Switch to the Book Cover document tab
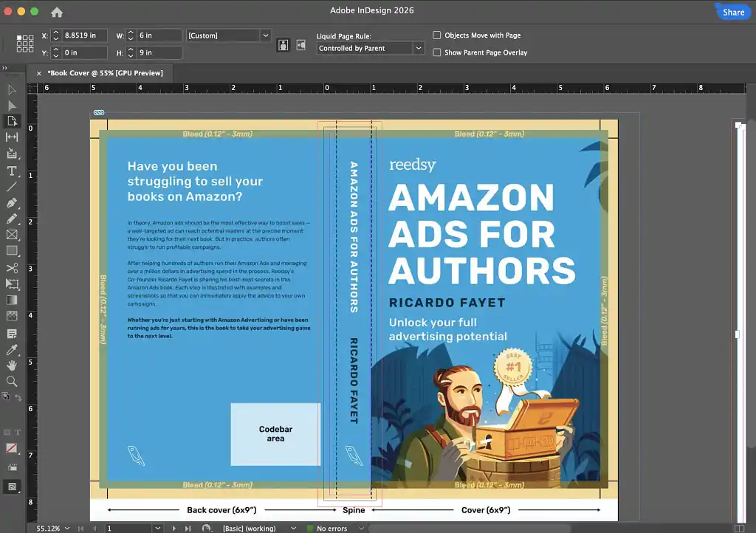Image resolution: width=756 pixels, height=533 pixels. 105,72
